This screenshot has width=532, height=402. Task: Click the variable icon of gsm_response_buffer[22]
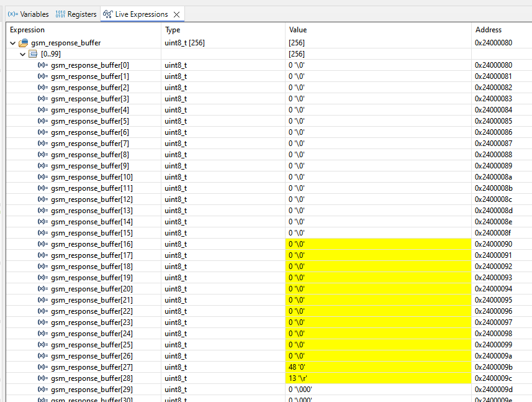[x=43, y=311]
